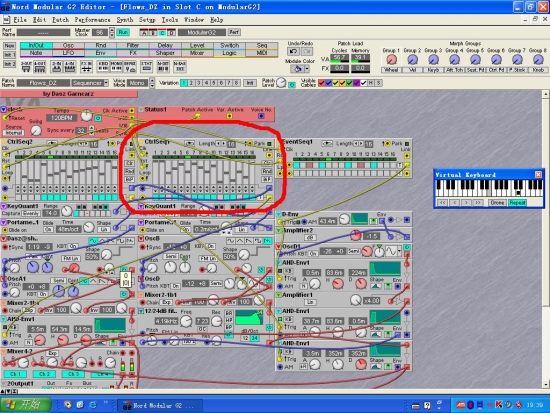Switch to the LFO module tab
Viewport: 550px width, 413px height.
68,53
